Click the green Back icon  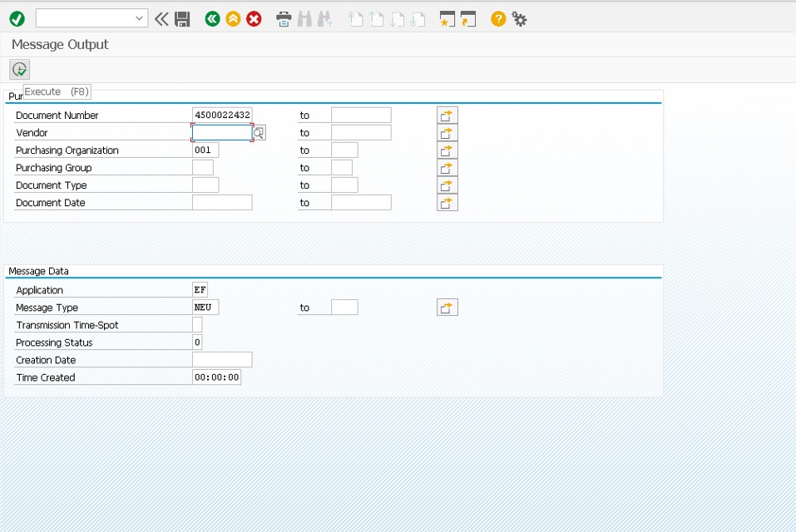[x=212, y=19]
